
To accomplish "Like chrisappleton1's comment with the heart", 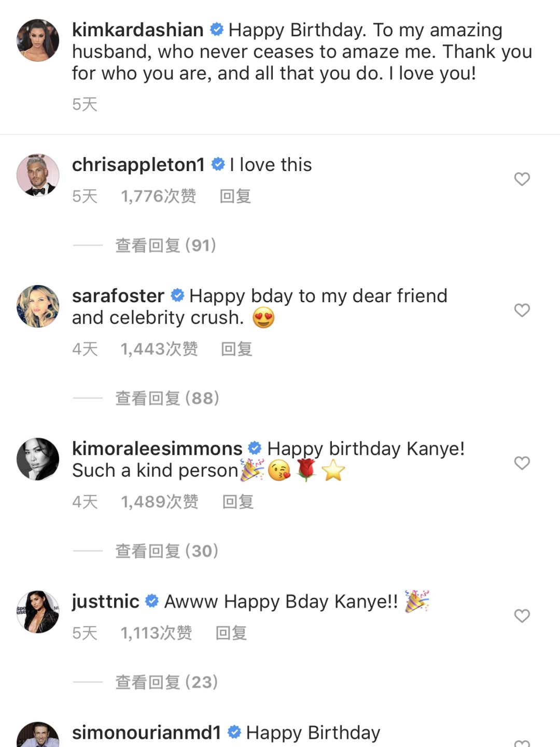I will tap(522, 179).
